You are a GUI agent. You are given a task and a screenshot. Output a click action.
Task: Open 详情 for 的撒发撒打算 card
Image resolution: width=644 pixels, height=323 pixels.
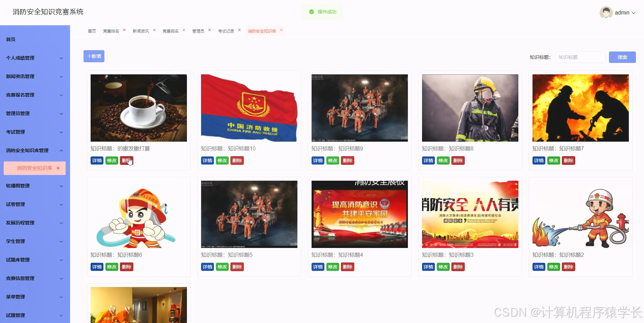(x=97, y=160)
